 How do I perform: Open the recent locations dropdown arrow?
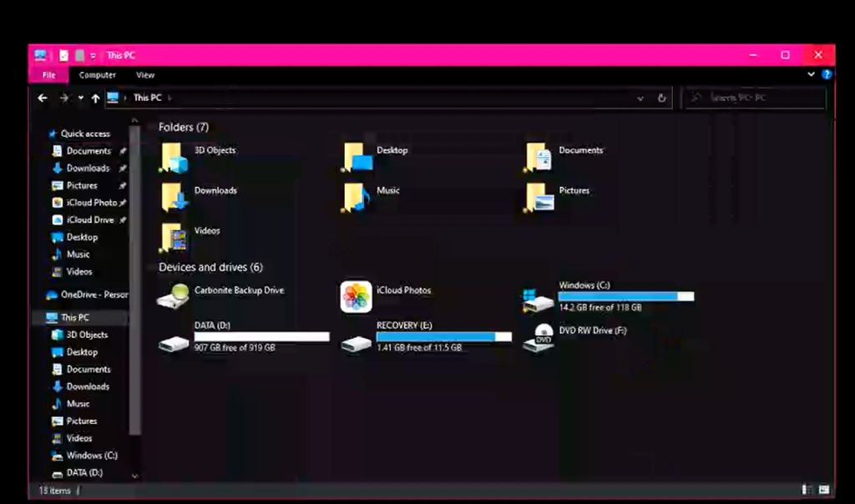click(80, 98)
